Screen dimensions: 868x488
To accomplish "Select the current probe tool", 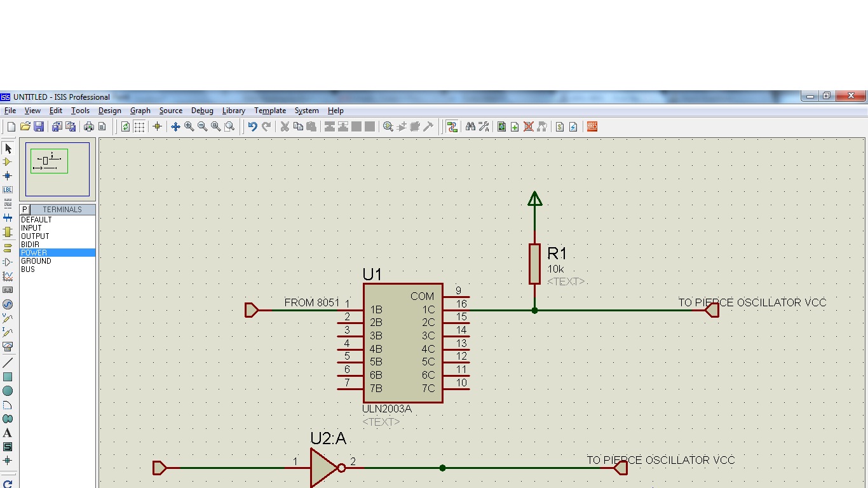I will [x=8, y=332].
